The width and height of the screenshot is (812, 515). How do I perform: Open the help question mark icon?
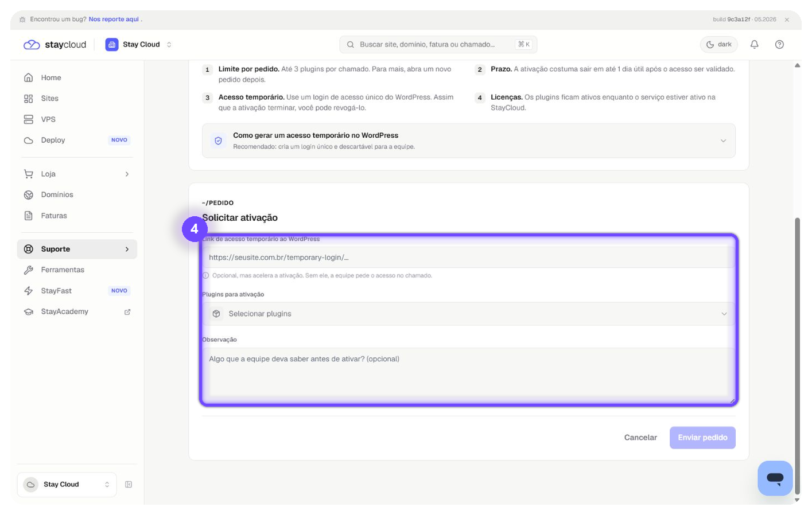point(779,45)
